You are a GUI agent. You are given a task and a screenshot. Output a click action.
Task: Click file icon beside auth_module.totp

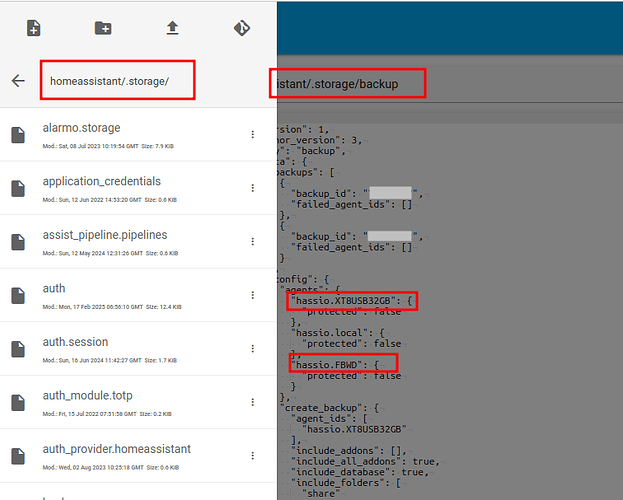click(18, 403)
